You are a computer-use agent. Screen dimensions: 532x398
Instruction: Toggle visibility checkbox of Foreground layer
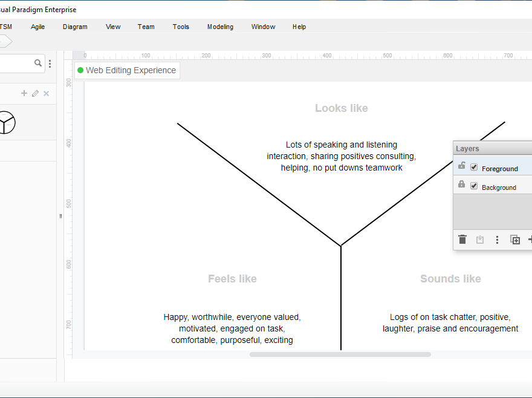pos(474,167)
